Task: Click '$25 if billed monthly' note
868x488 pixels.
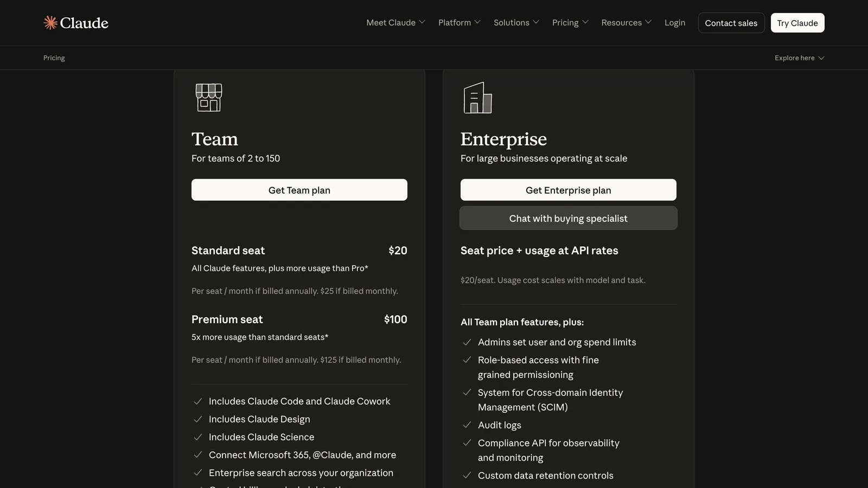Action: (359, 291)
